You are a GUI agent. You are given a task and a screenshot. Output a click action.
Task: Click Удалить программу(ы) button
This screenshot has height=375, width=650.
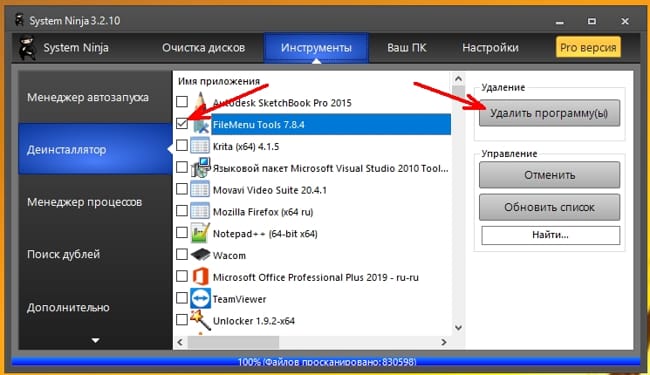pyautogui.click(x=549, y=113)
